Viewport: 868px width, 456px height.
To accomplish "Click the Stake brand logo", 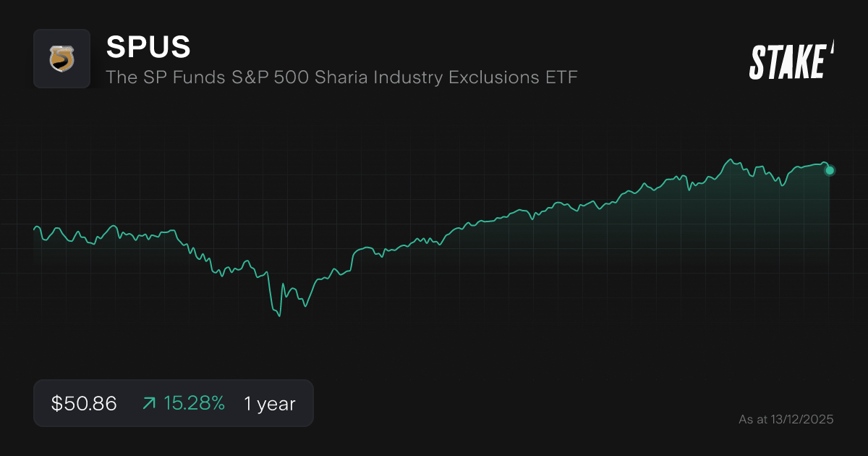I will (788, 62).
